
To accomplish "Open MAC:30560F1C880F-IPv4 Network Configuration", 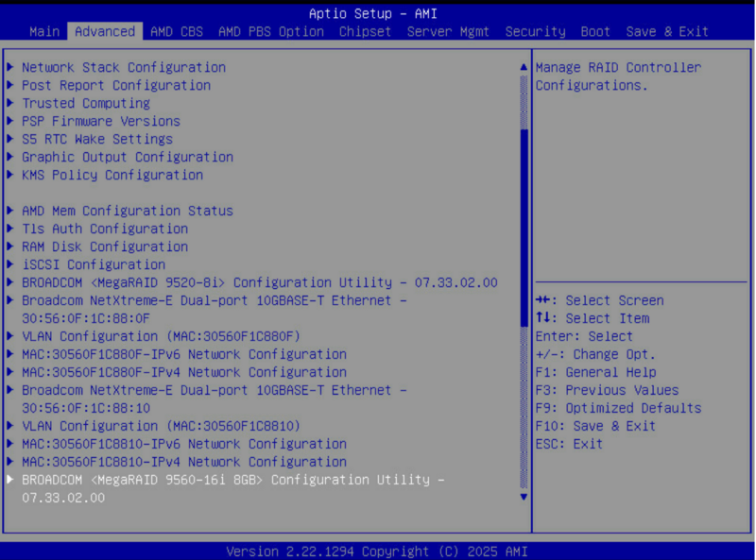I will [183, 372].
